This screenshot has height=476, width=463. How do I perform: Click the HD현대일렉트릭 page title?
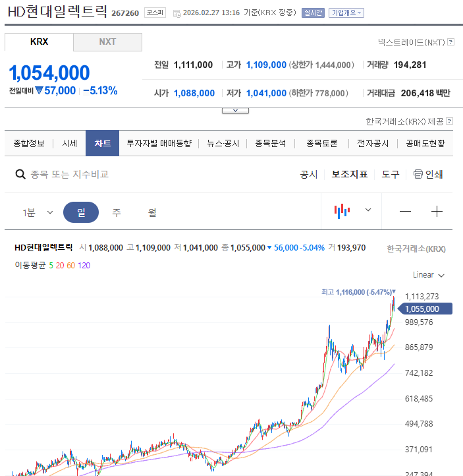(x=57, y=12)
